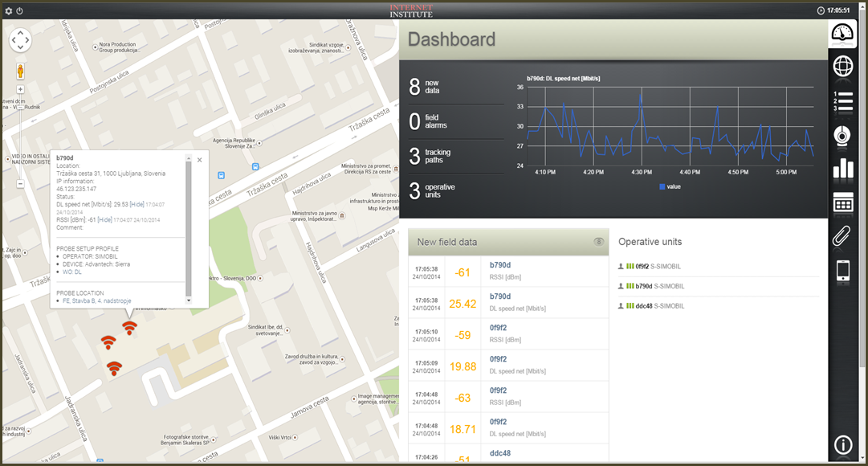
Task: Open the mobile device view icon
Action: [842, 272]
